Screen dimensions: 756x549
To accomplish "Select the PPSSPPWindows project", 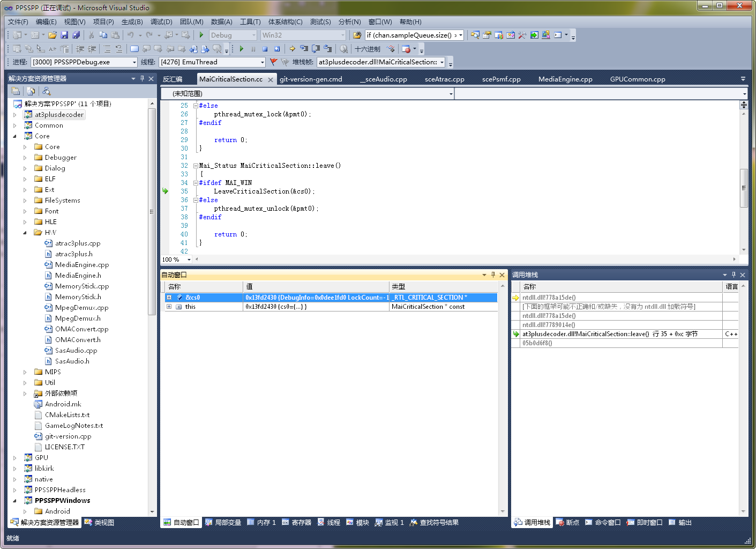I will pyautogui.click(x=62, y=501).
